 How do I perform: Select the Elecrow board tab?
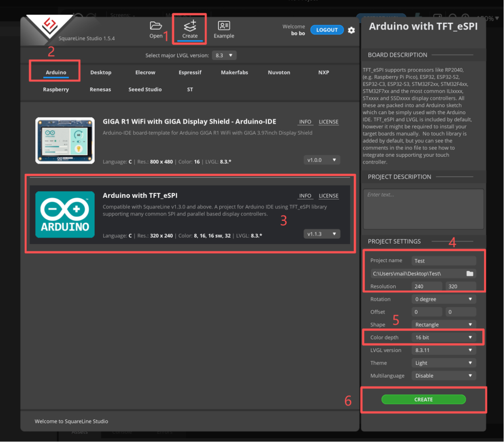point(145,73)
